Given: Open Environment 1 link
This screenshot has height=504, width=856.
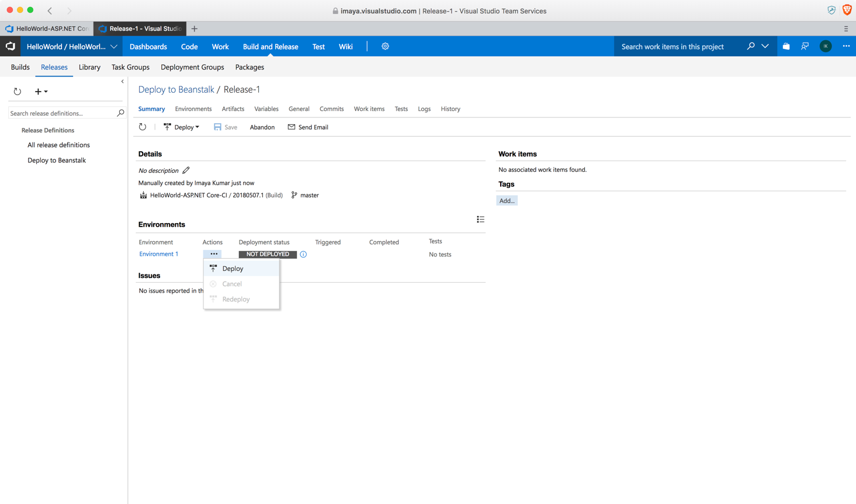Looking at the screenshot, I should click(x=158, y=254).
